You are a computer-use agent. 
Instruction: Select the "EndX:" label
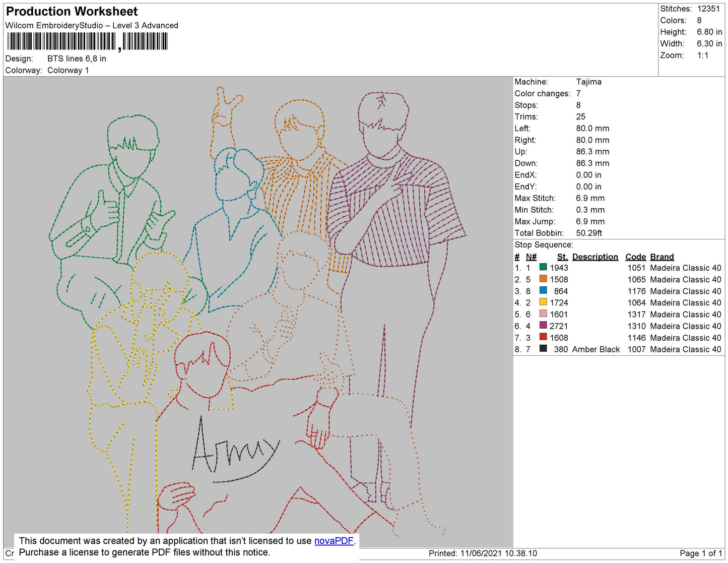coord(525,175)
